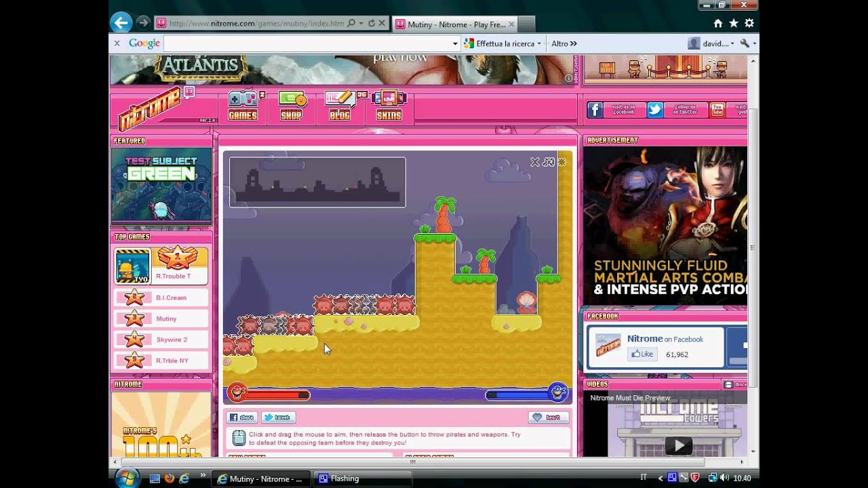The width and height of the screenshot is (868, 488).
Task: Launch Internet Explorer from quick launch
Action: coord(183,479)
